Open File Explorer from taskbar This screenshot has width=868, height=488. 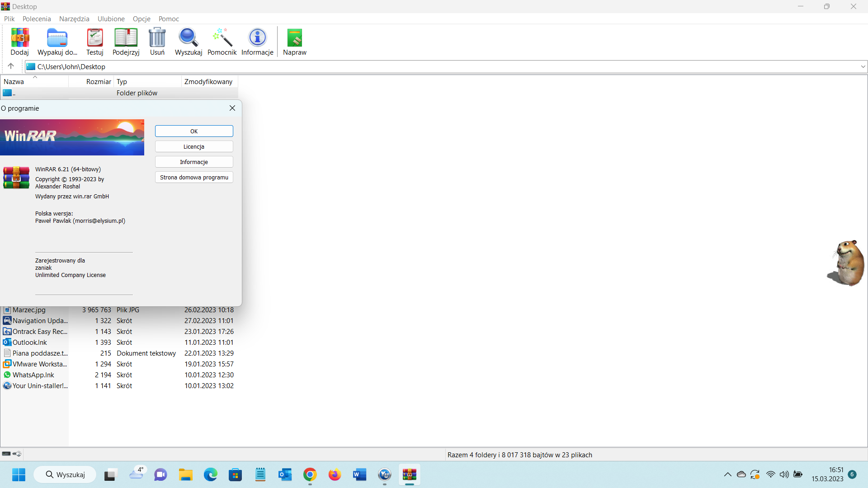click(185, 475)
